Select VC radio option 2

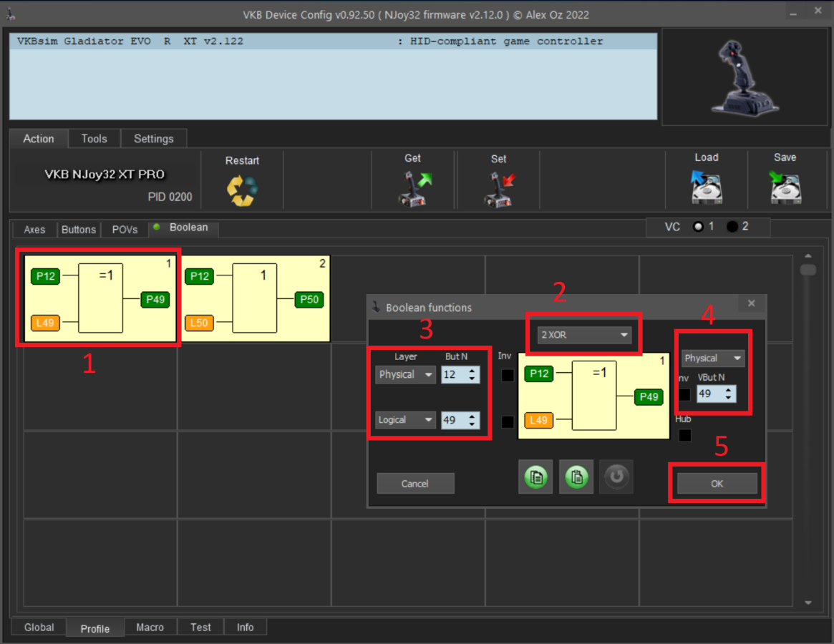click(732, 227)
